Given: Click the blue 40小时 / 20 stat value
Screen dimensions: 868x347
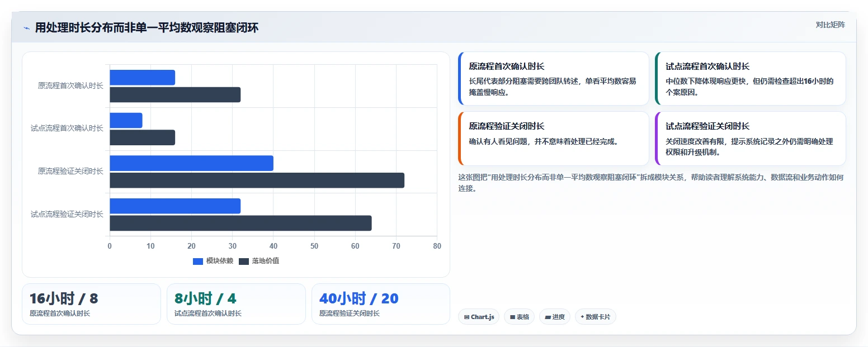Looking at the screenshot, I should tap(358, 298).
